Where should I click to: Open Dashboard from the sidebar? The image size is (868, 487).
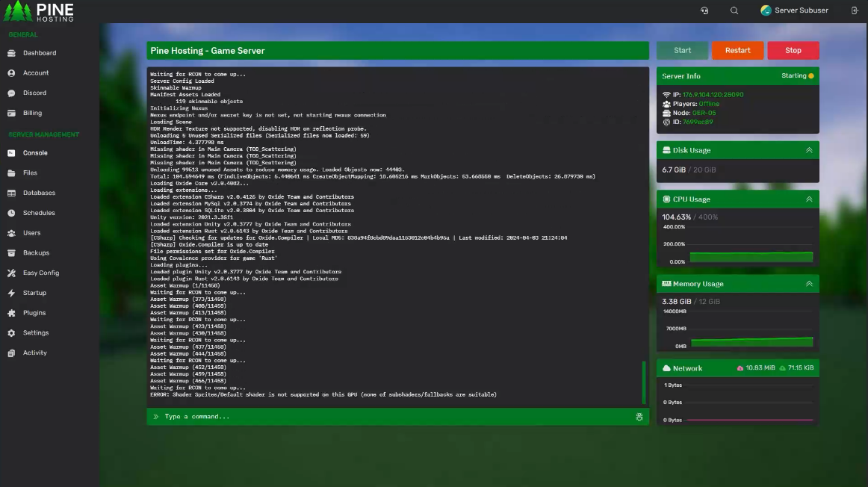tap(40, 53)
